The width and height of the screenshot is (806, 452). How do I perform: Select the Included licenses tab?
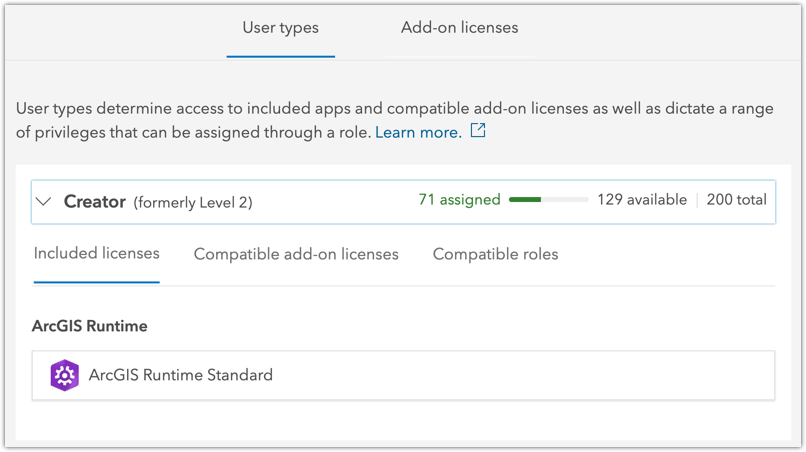(97, 254)
